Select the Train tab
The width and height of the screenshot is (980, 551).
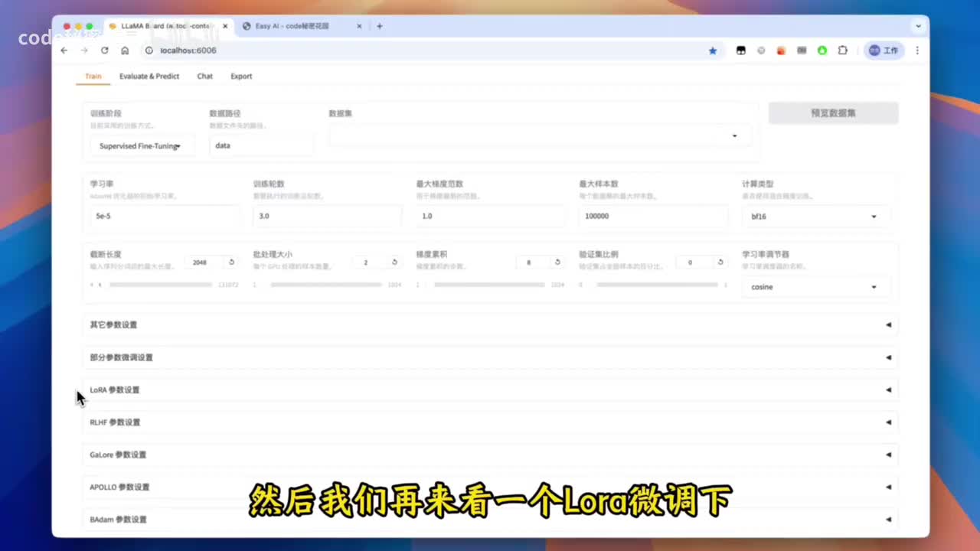tap(93, 76)
